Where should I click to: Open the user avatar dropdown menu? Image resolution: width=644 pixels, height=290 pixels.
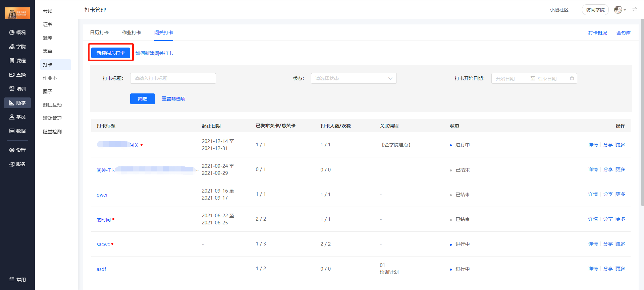(x=620, y=10)
